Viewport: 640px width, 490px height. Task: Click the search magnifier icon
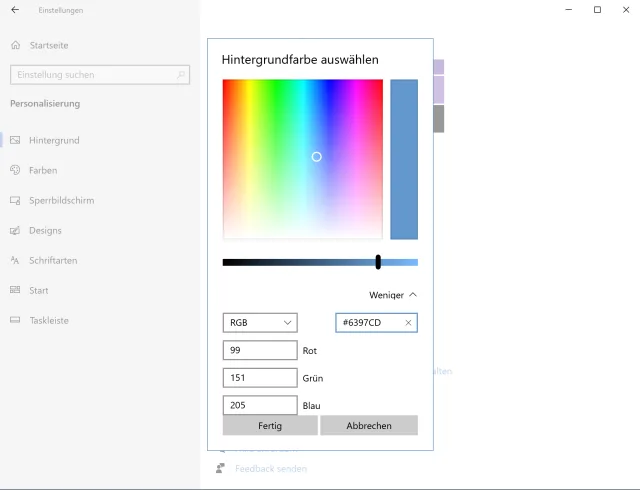point(181,75)
